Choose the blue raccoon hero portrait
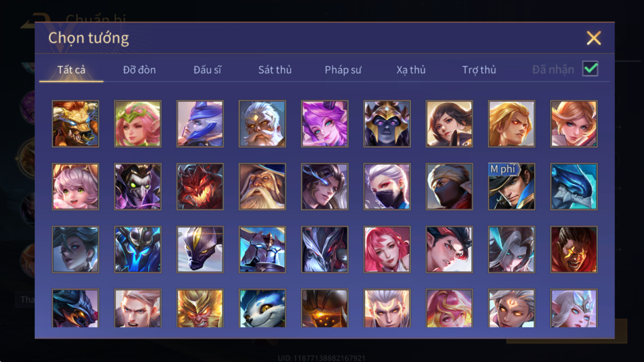The width and height of the screenshot is (644, 362). pos(262,308)
